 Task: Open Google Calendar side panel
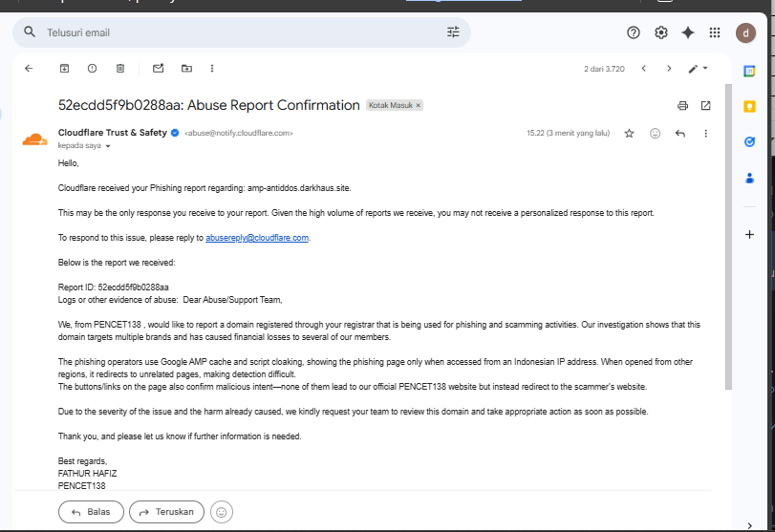(x=749, y=71)
